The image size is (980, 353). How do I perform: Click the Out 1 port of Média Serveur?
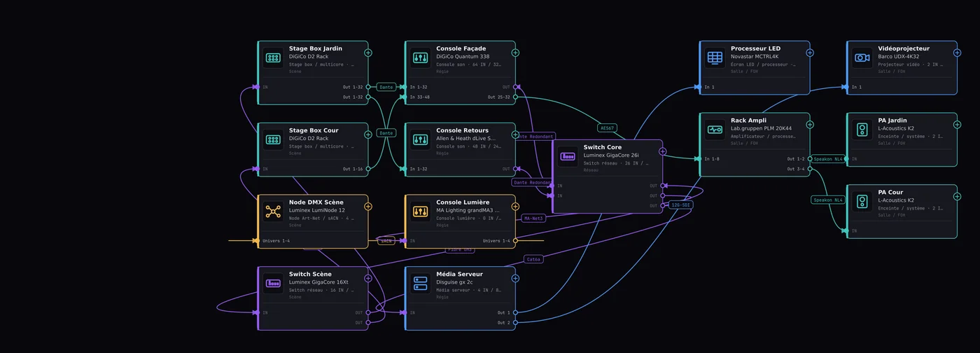515,312
